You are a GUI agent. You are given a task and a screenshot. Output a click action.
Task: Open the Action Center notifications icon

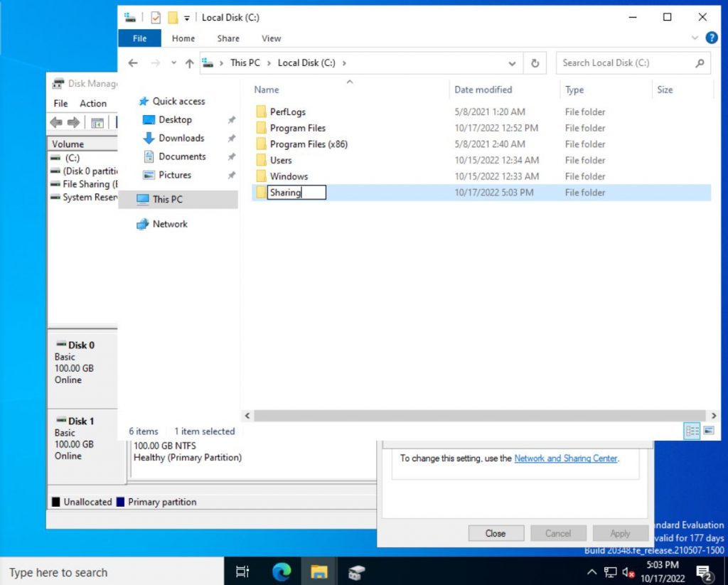coord(704,571)
